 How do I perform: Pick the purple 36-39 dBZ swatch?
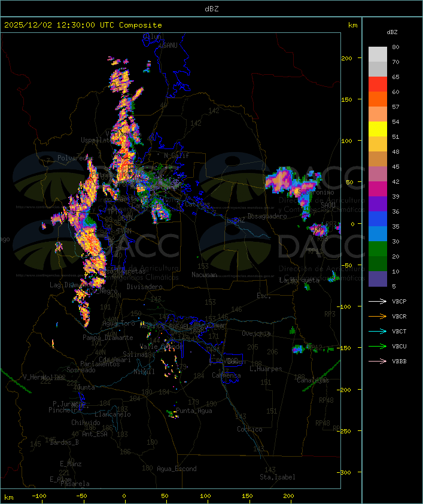378,204
